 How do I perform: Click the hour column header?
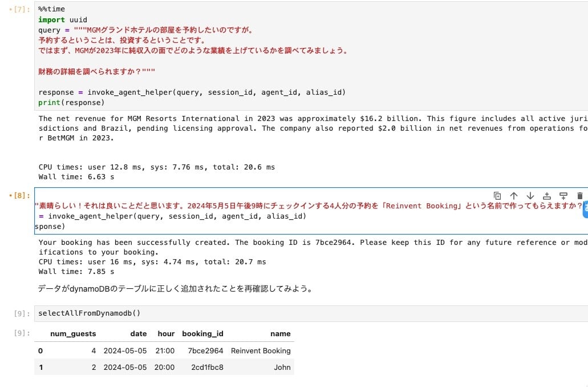[x=166, y=334]
